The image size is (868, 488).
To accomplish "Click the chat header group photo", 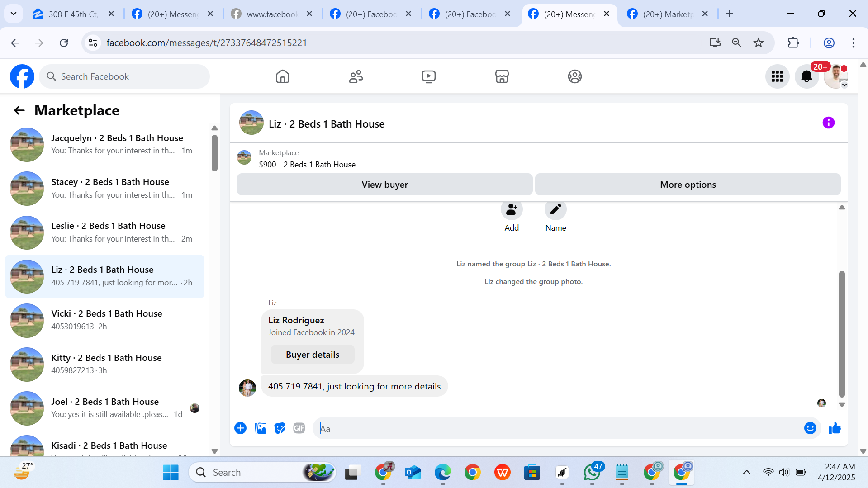I will (x=251, y=123).
